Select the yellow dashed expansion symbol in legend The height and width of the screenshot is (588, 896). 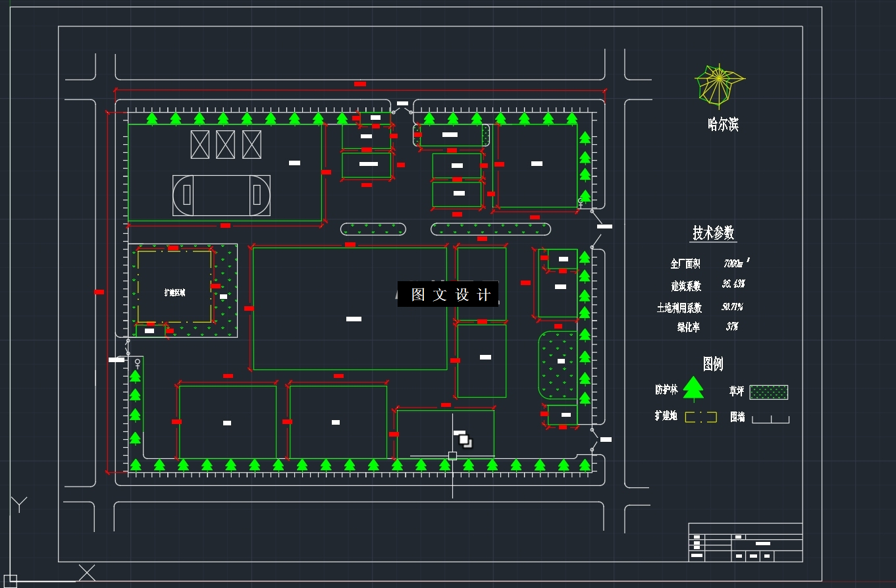(x=701, y=417)
